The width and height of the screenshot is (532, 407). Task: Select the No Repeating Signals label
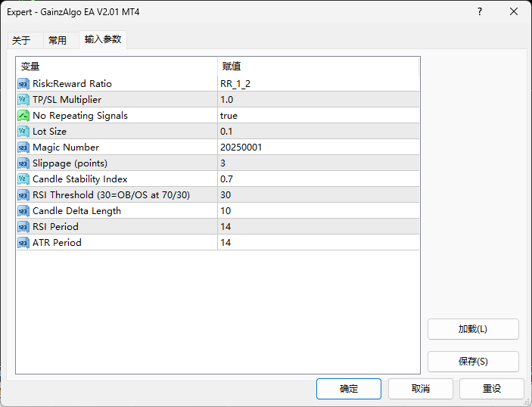coord(80,116)
